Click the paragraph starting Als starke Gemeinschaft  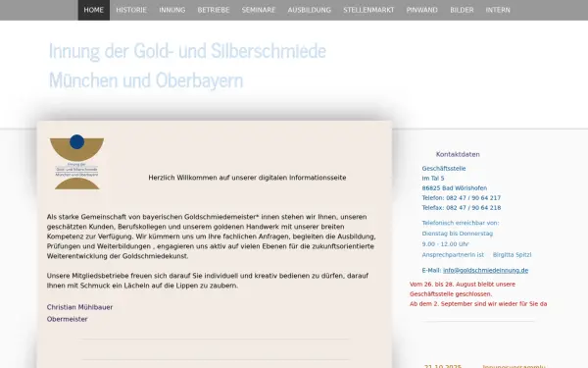(x=212, y=237)
